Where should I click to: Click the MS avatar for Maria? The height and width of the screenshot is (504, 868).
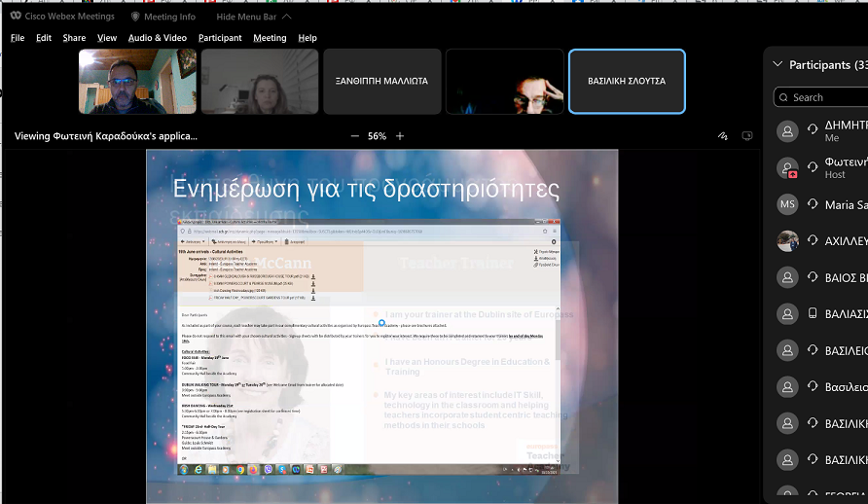tap(788, 204)
